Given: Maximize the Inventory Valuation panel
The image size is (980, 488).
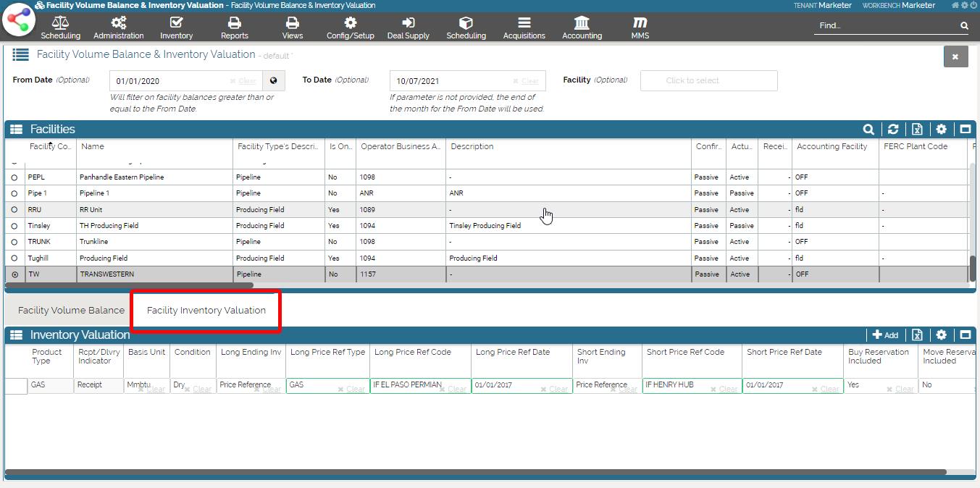Looking at the screenshot, I should pyautogui.click(x=965, y=335).
